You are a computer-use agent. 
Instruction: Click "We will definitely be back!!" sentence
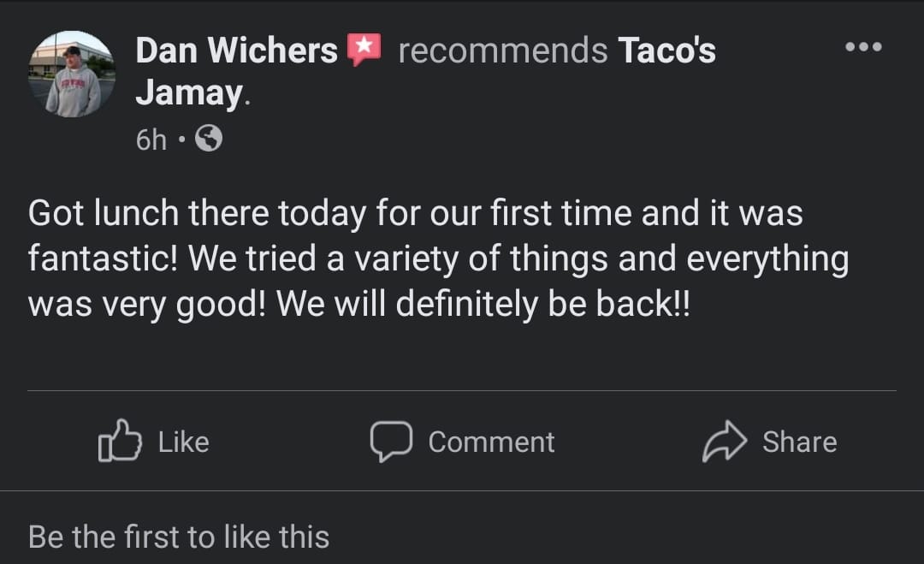pos(483,305)
